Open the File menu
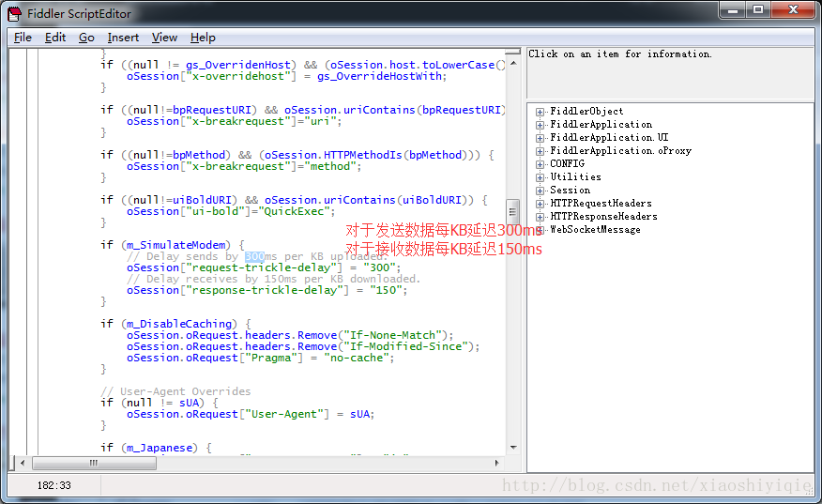This screenshot has height=504, width=822. point(23,38)
